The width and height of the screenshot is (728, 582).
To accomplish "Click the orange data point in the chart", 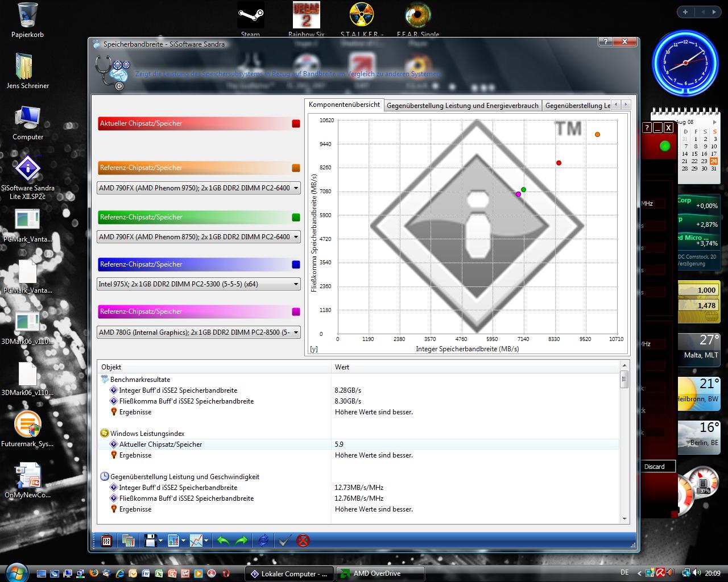I will (x=597, y=135).
